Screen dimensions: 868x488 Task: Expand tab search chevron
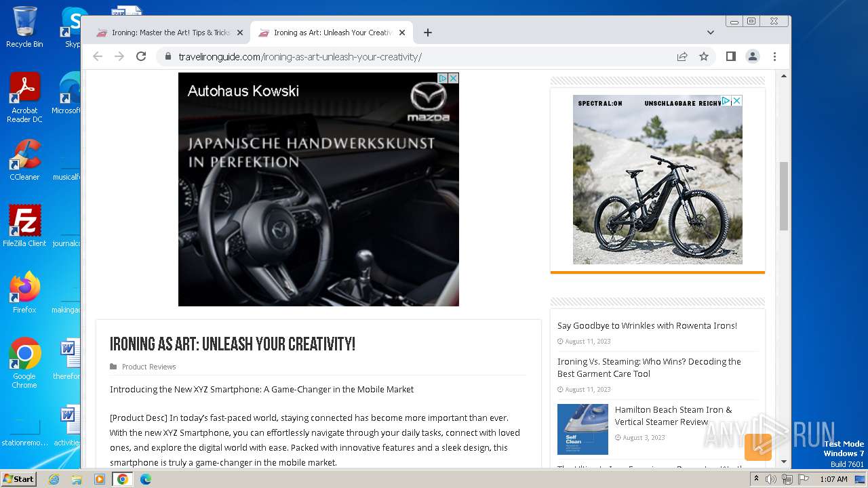710,33
